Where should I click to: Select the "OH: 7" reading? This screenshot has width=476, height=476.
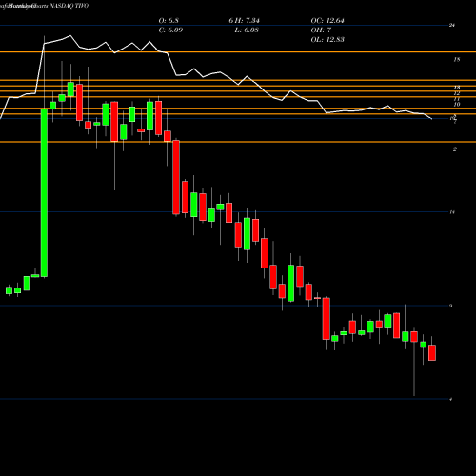(321, 30)
